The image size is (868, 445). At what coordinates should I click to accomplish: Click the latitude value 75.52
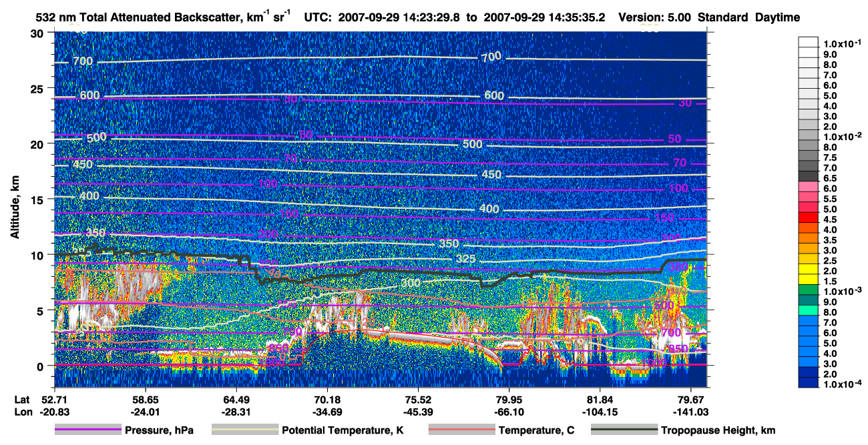(418, 400)
